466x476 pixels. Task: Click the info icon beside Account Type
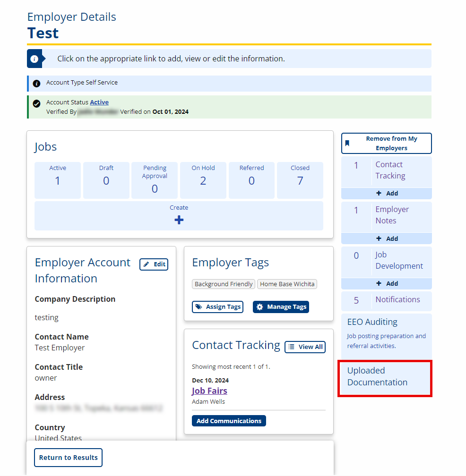click(36, 84)
